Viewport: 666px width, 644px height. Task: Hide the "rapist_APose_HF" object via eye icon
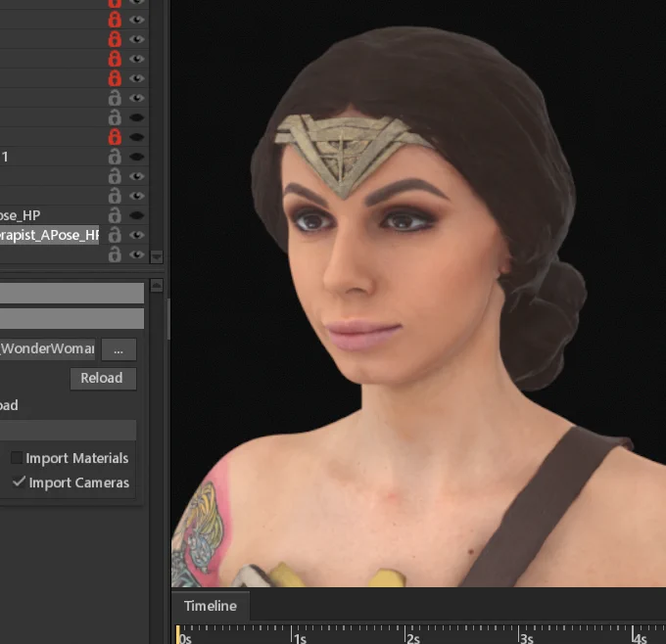[136, 235]
